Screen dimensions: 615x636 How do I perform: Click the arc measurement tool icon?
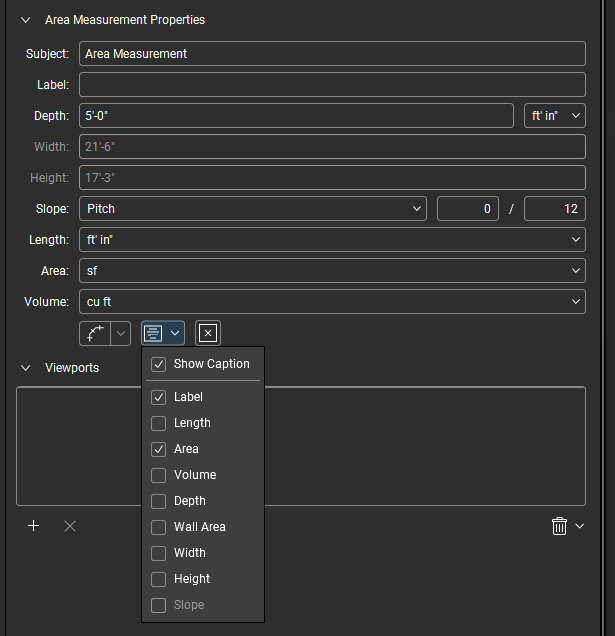click(x=95, y=333)
